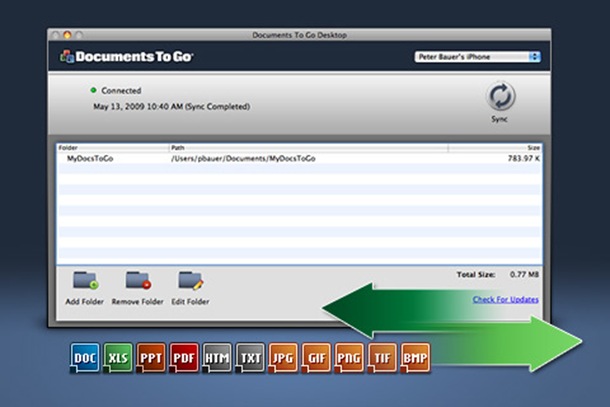610x407 pixels.
Task: Click the orange JPG file type icon
Action: tap(283, 358)
